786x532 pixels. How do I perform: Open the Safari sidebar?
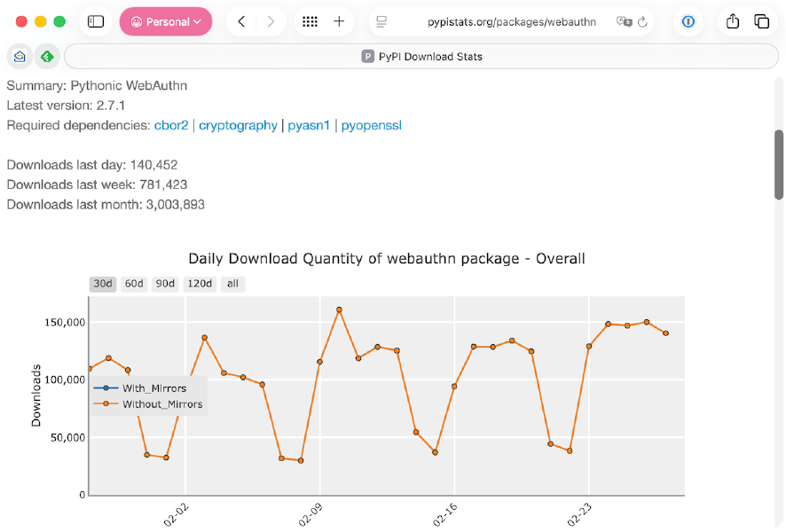click(96, 21)
